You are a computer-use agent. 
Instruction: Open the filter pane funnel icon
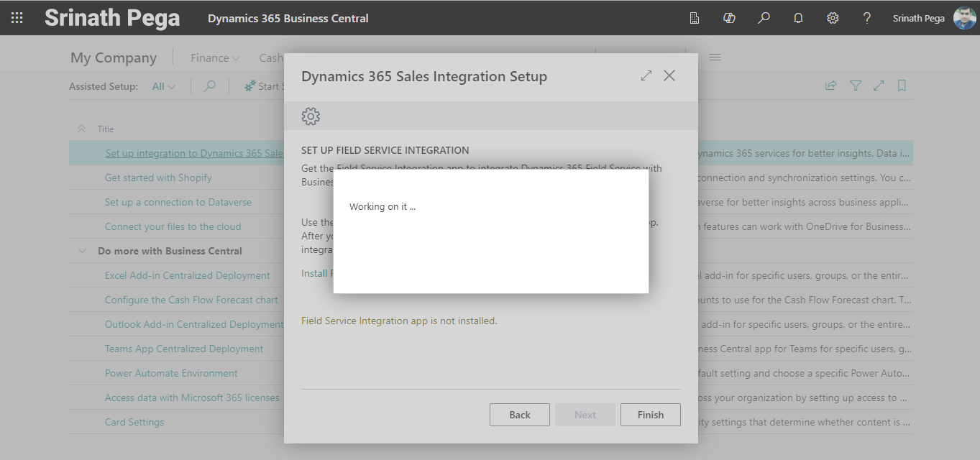856,86
